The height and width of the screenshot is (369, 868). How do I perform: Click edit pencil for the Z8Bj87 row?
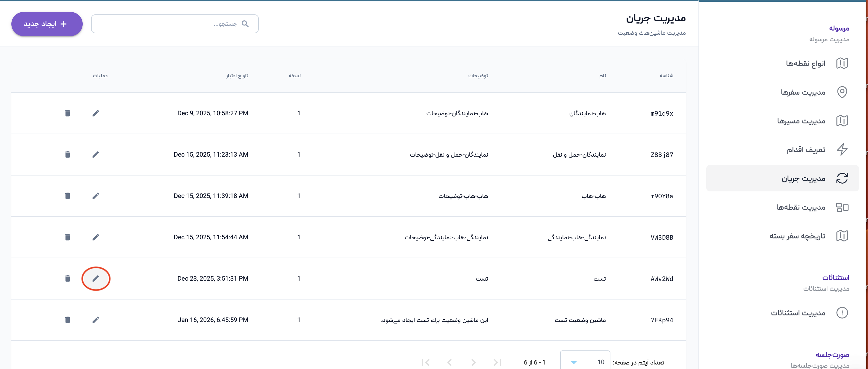pyautogui.click(x=96, y=154)
